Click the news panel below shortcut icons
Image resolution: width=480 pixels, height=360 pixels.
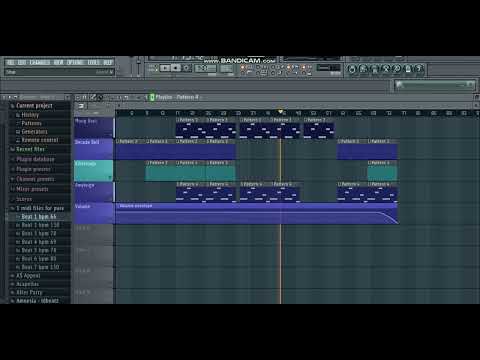435,85
